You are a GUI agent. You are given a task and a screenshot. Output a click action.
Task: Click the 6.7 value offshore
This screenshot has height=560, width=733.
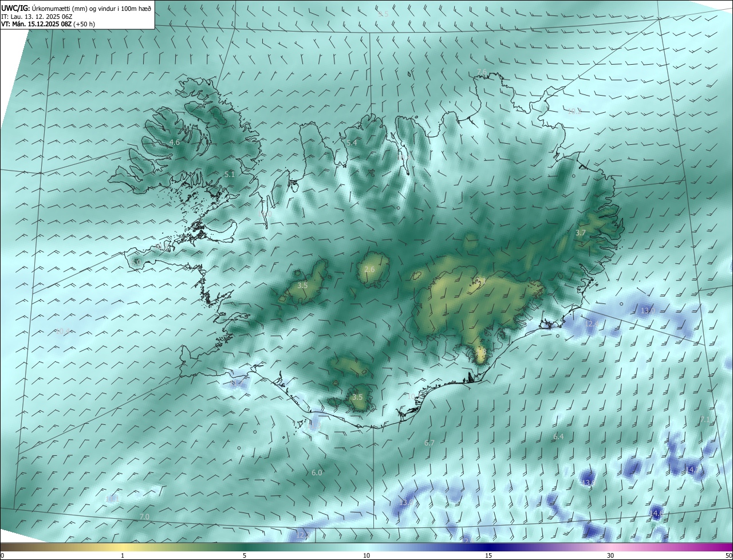click(429, 443)
